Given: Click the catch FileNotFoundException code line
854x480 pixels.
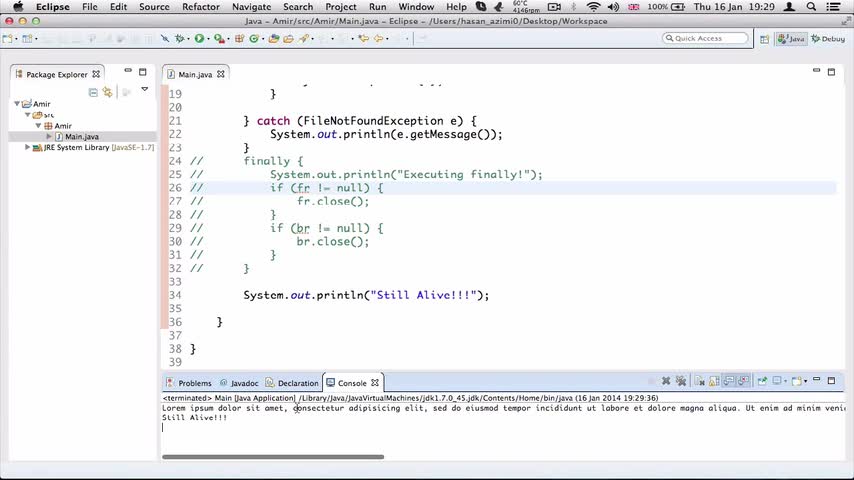Looking at the screenshot, I should pyautogui.click(x=360, y=120).
